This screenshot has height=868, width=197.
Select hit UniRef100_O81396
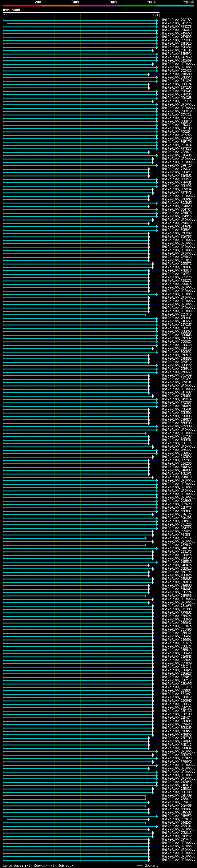[177, 81]
